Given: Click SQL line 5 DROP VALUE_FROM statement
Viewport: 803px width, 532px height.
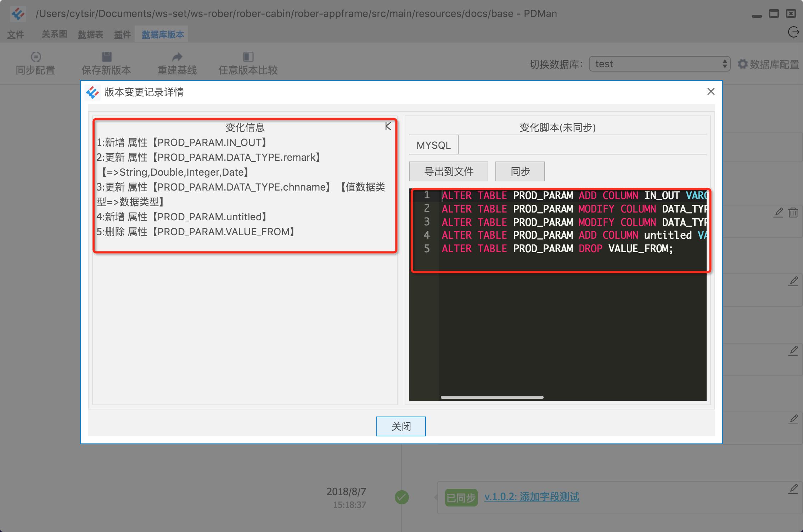Looking at the screenshot, I should coord(557,249).
